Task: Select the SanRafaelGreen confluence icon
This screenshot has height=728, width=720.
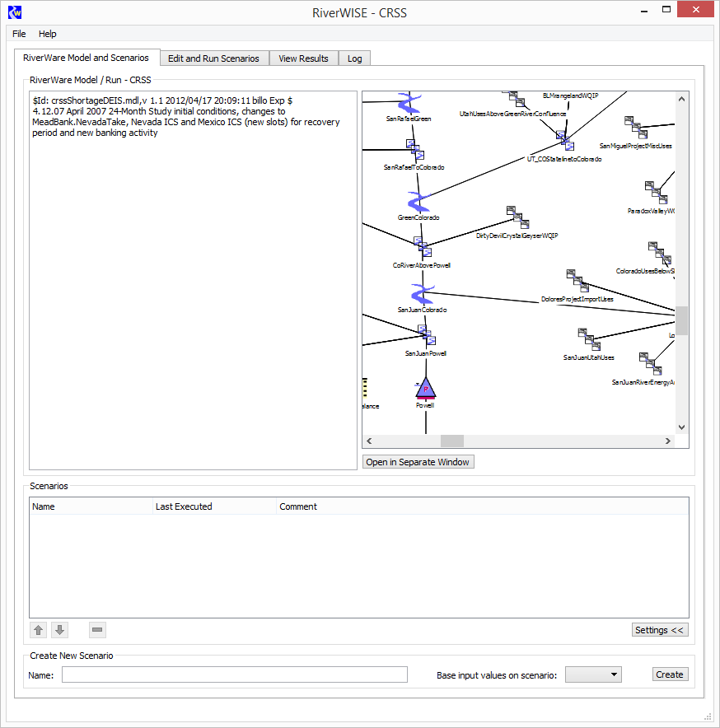Action: coord(409,103)
